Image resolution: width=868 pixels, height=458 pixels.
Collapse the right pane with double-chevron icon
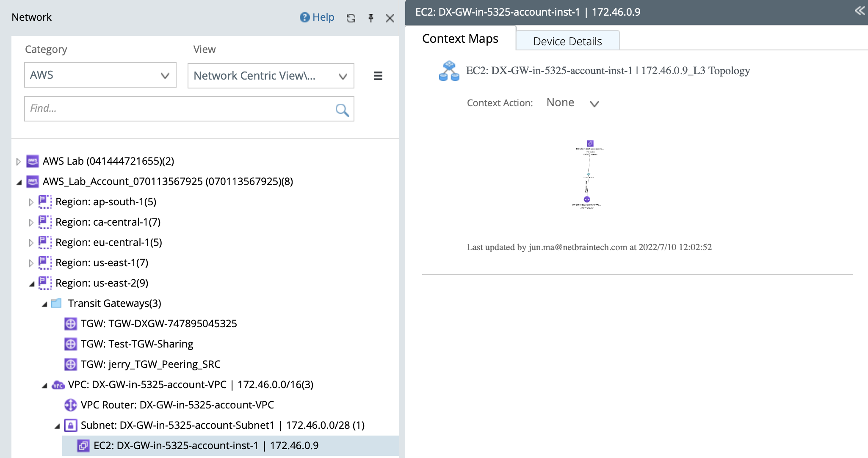point(860,11)
